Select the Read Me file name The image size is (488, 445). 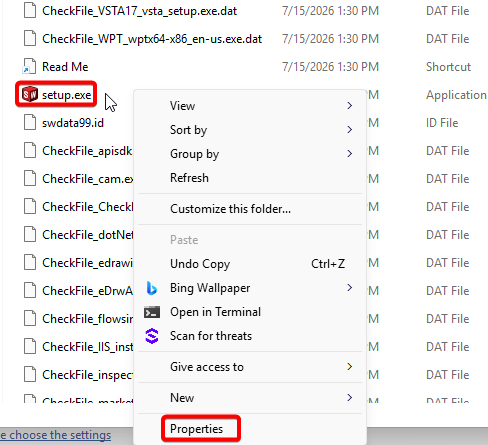pyautogui.click(x=65, y=67)
